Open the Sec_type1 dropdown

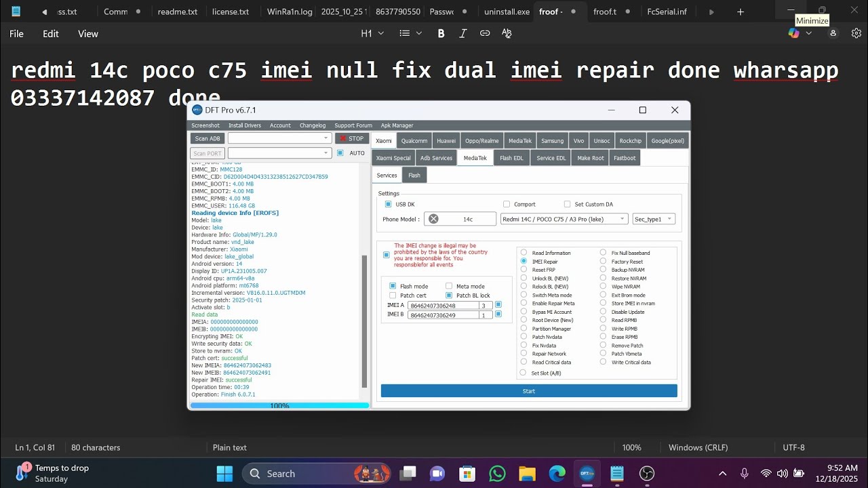coord(654,219)
